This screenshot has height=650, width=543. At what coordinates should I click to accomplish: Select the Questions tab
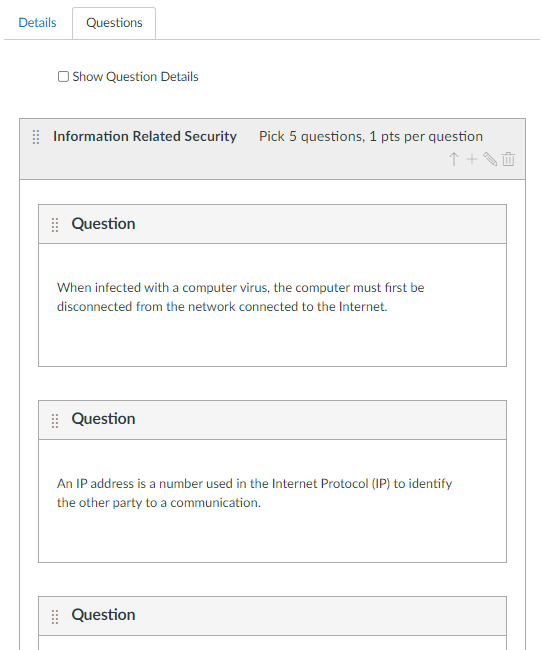[x=114, y=23]
